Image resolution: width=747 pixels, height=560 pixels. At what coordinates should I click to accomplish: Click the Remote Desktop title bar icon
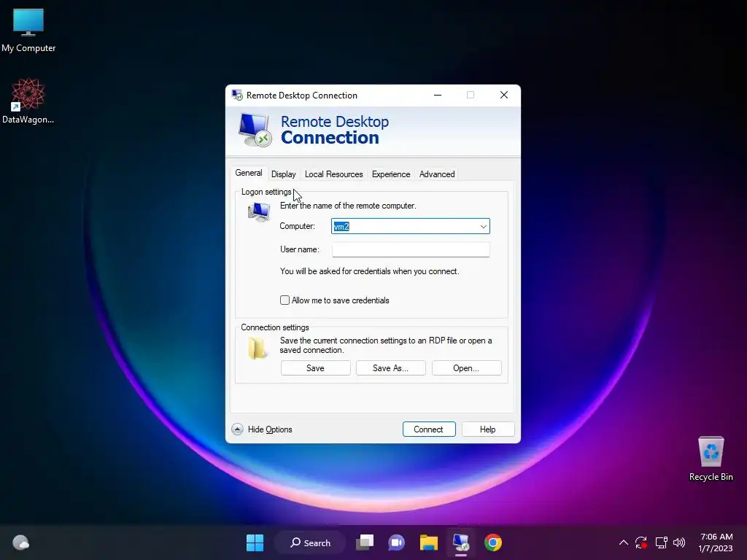pos(237,95)
